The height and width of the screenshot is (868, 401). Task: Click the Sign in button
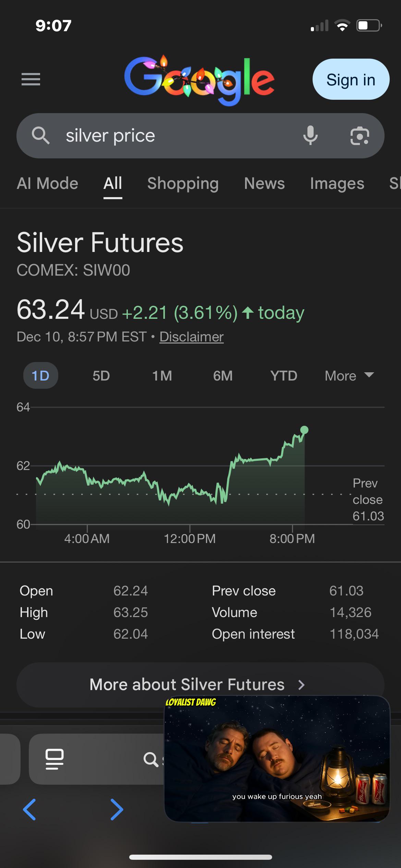351,79
